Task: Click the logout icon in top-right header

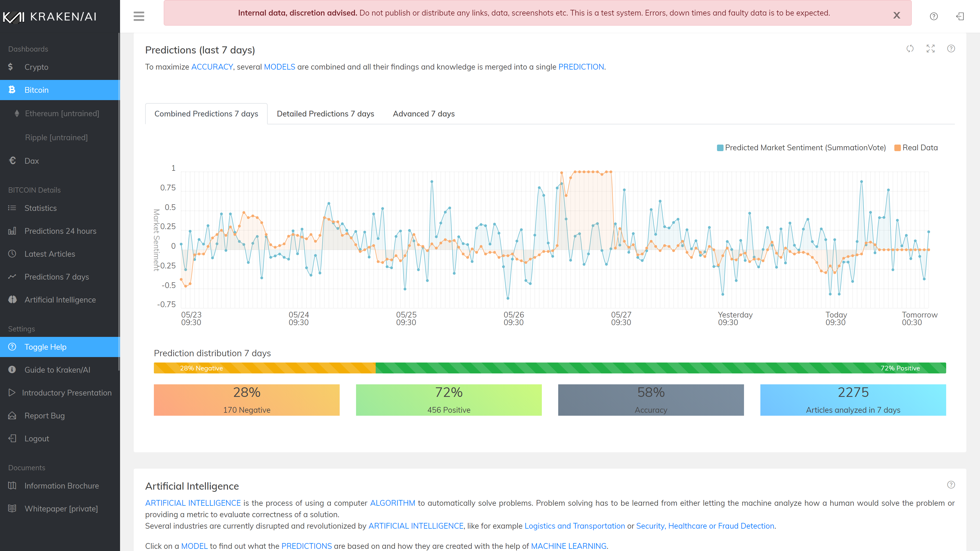Action: 960,16
